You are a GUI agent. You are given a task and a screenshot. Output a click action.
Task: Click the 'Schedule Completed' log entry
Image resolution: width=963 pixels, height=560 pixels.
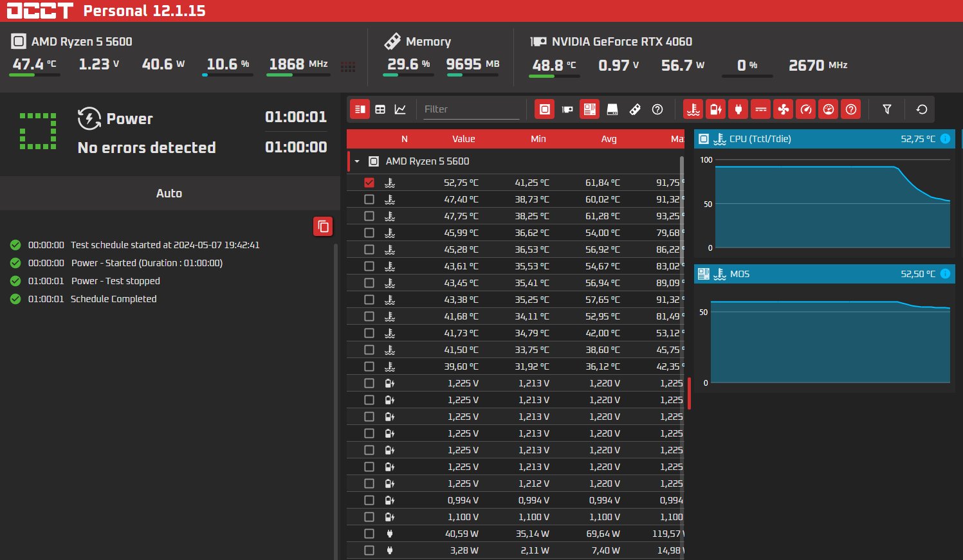pos(114,299)
